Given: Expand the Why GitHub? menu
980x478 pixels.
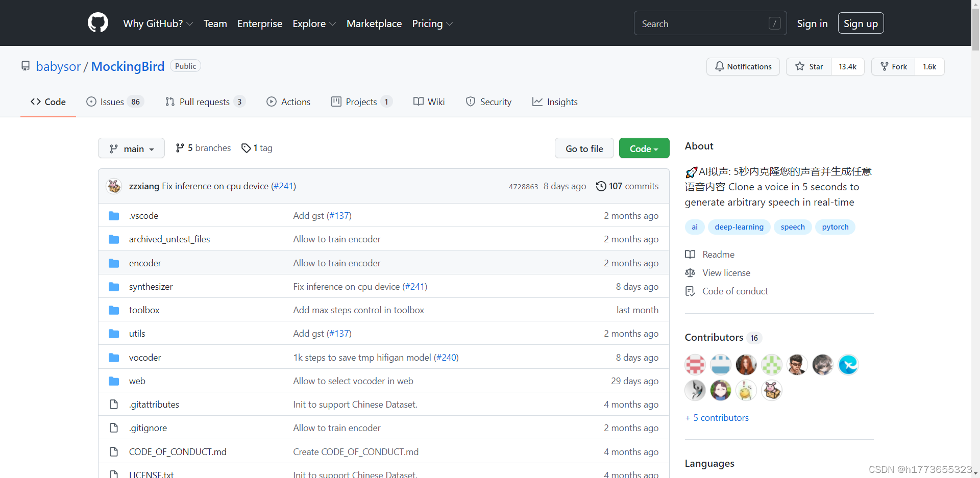Looking at the screenshot, I should tap(158, 23).
